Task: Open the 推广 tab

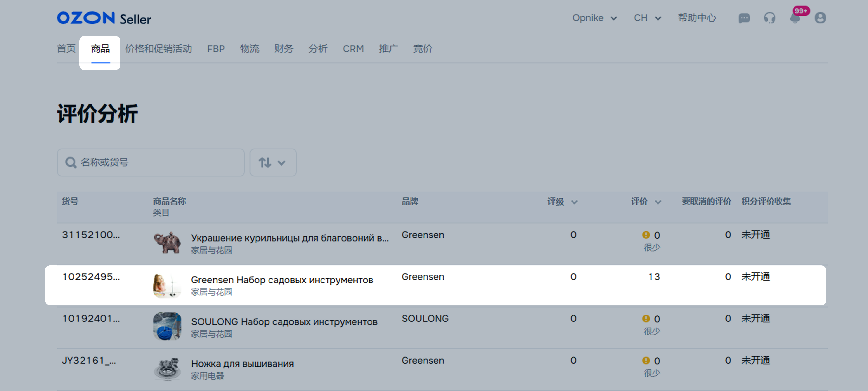Action: [388, 49]
